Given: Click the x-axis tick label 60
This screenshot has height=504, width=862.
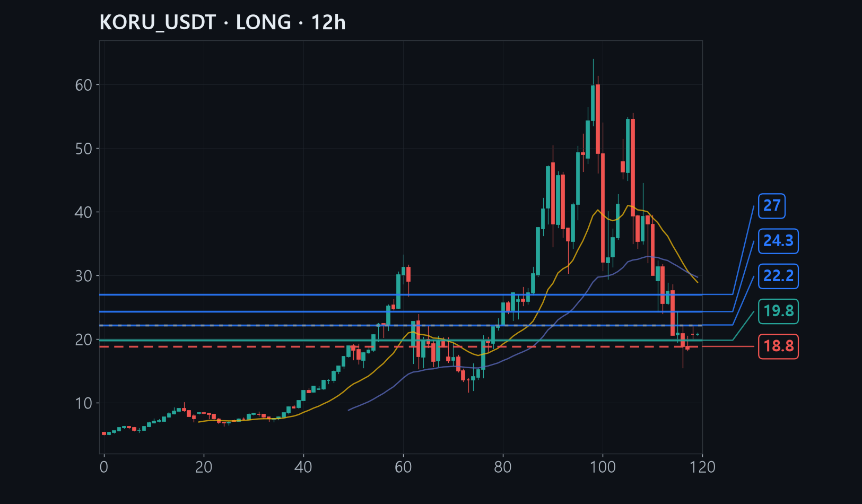Looking at the screenshot, I should click(x=403, y=467).
